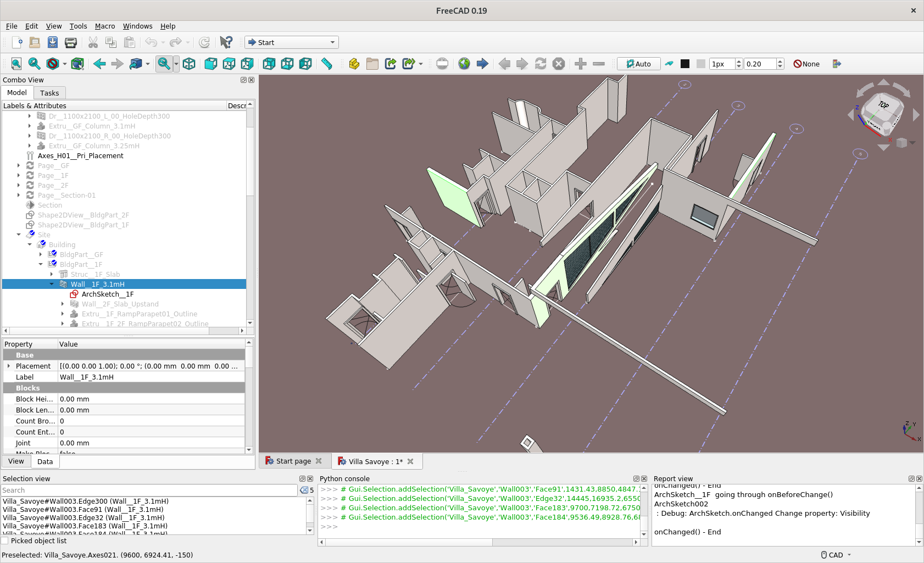The image size is (924, 563).
Task: Create a new document
Action: coord(16,42)
